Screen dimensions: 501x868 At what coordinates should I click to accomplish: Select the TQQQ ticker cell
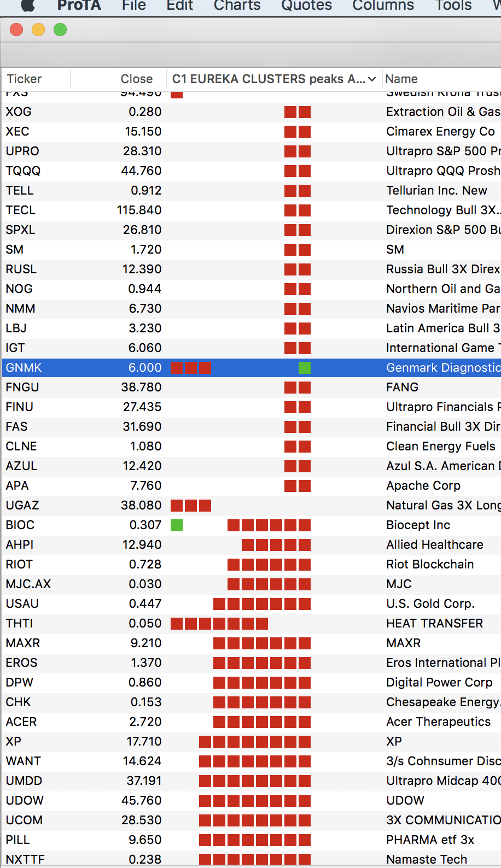23,171
